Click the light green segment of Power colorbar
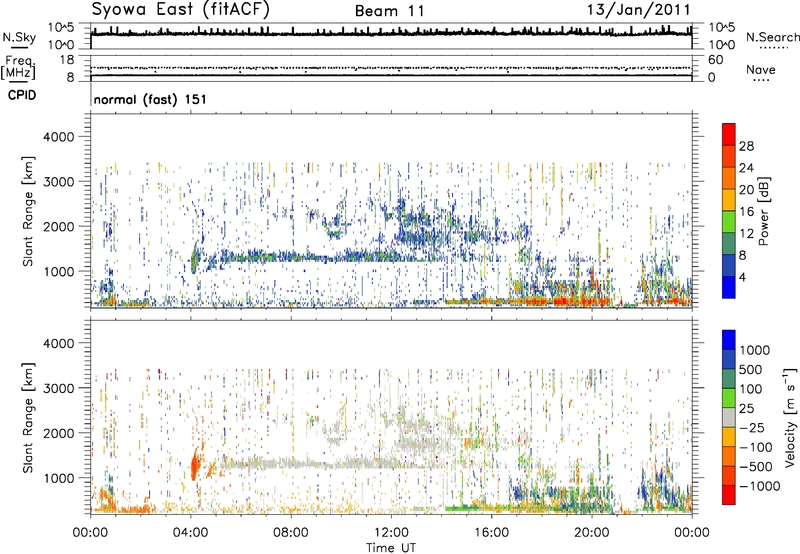This screenshot has width=800, height=554. tap(729, 222)
